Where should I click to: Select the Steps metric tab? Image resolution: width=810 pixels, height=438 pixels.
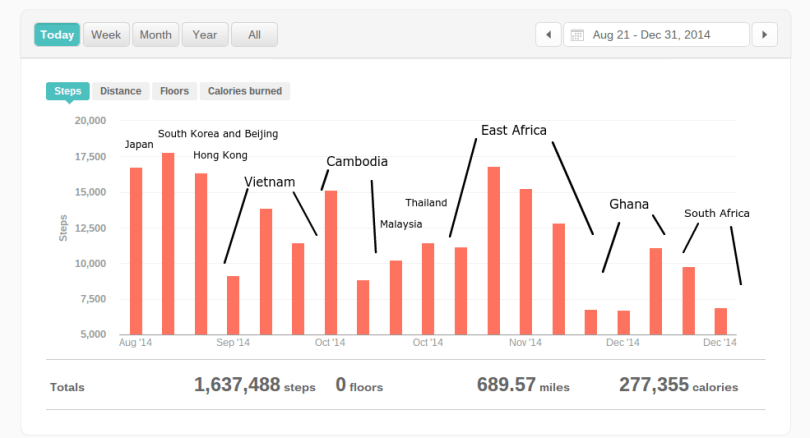(68, 91)
